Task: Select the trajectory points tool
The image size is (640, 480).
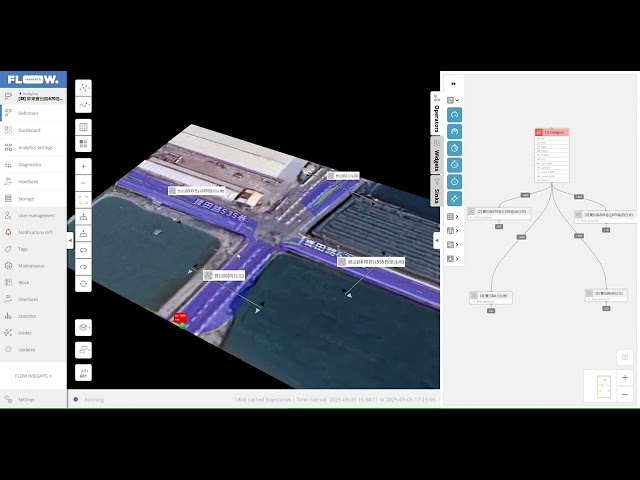Action: pyautogui.click(x=84, y=87)
